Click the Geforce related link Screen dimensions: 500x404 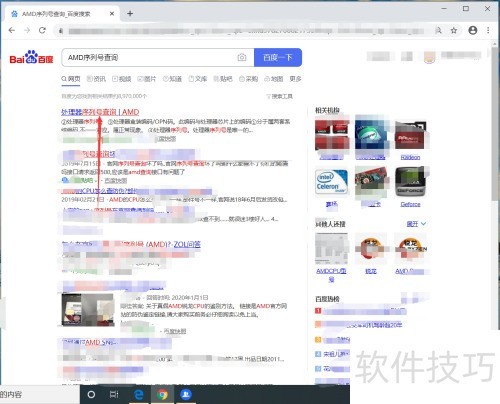pos(410,204)
